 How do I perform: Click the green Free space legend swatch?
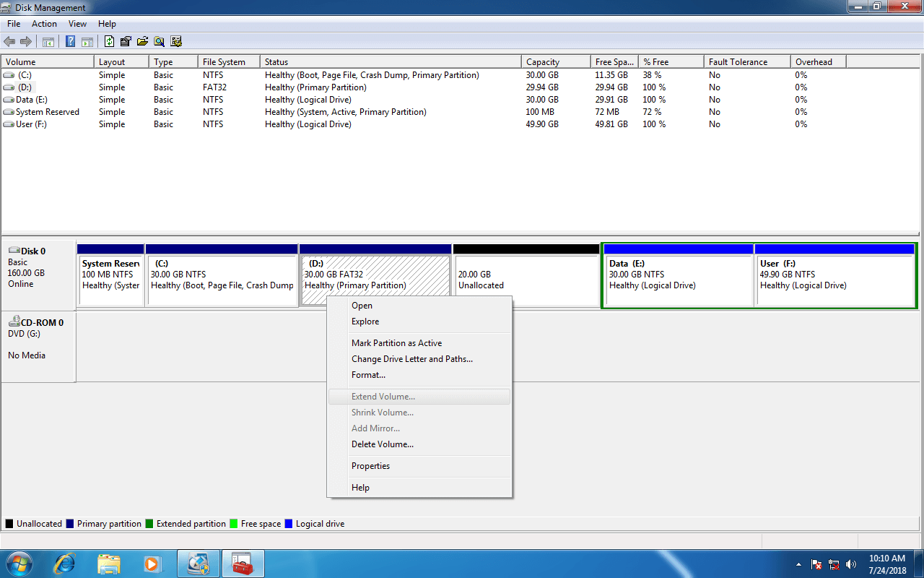point(230,523)
